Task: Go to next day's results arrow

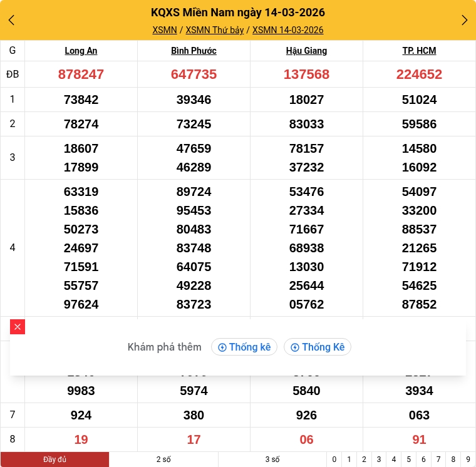Action: pos(464,20)
